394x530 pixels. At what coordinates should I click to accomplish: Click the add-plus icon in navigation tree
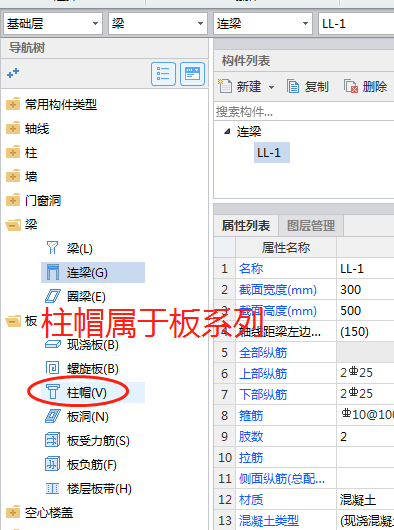[x=13, y=73]
